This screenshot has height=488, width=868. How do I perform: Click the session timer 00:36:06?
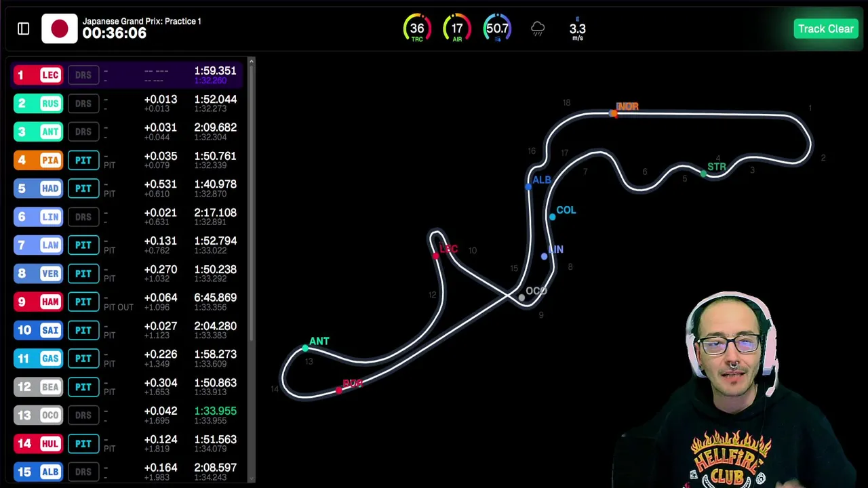(114, 33)
